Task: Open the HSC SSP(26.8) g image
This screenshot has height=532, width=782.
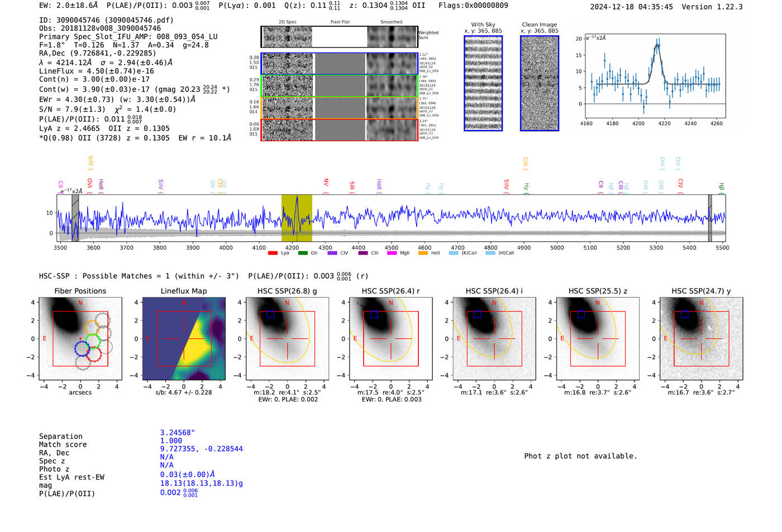Action: [288, 338]
